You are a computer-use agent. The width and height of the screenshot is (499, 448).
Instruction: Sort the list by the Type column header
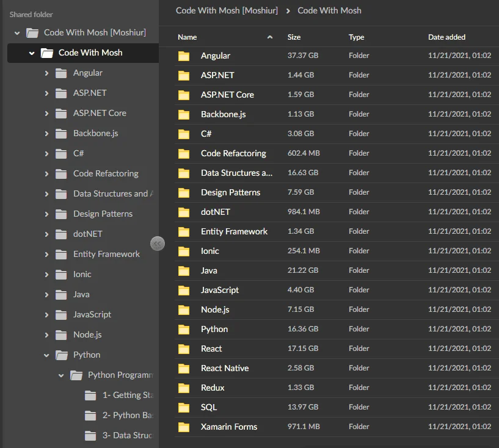pos(357,37)
